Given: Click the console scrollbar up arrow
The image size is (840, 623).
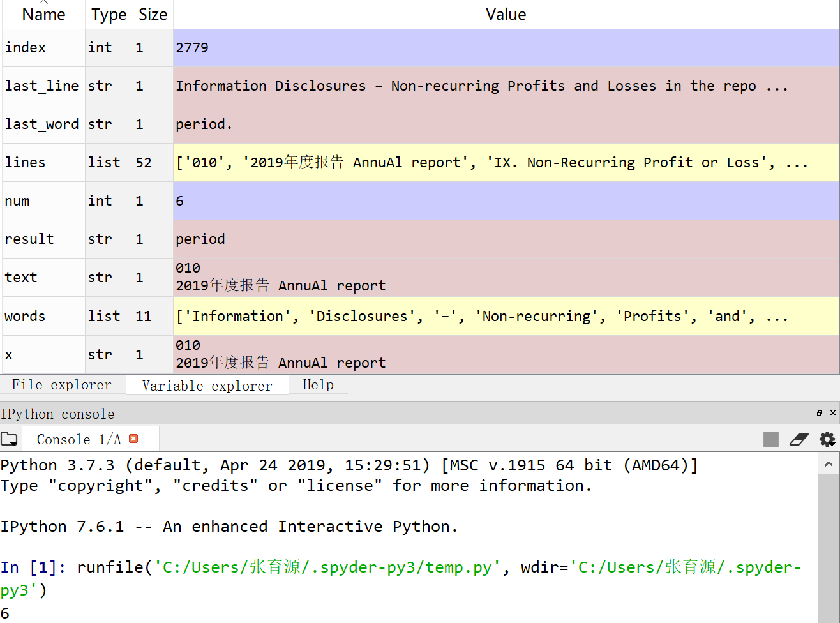Looking at the screenshot, I should click(829, 465).
